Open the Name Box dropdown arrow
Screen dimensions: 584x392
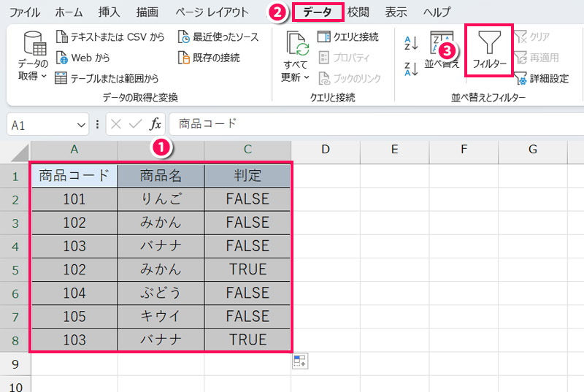pos(81,125)
